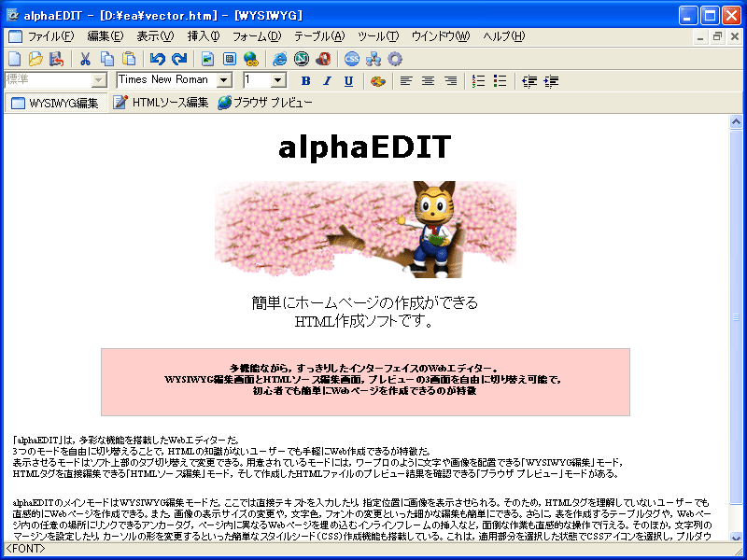Open the CSS style tool
The width and height of the screenshot is (747, 560).
tap(352, 59)
